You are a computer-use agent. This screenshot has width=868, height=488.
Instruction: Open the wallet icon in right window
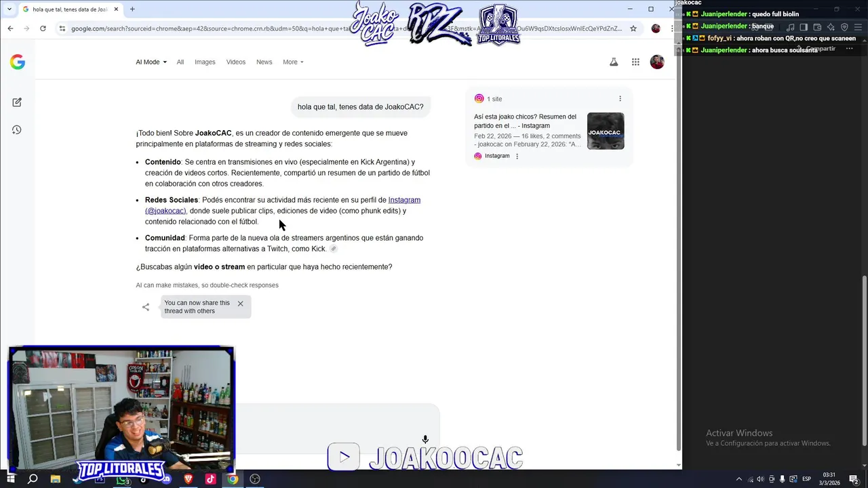pyautogui.click(x=817, y=27)
